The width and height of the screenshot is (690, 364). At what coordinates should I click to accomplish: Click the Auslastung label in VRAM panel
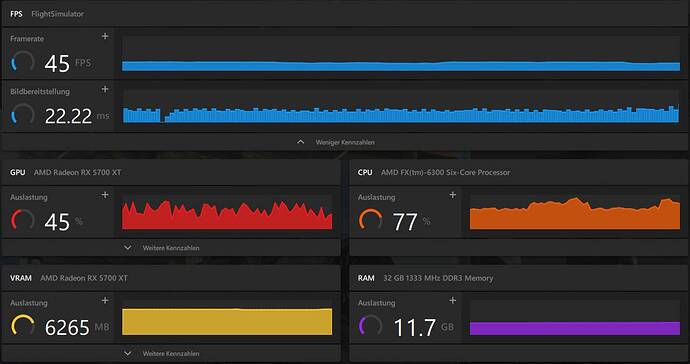coord(29,303)
